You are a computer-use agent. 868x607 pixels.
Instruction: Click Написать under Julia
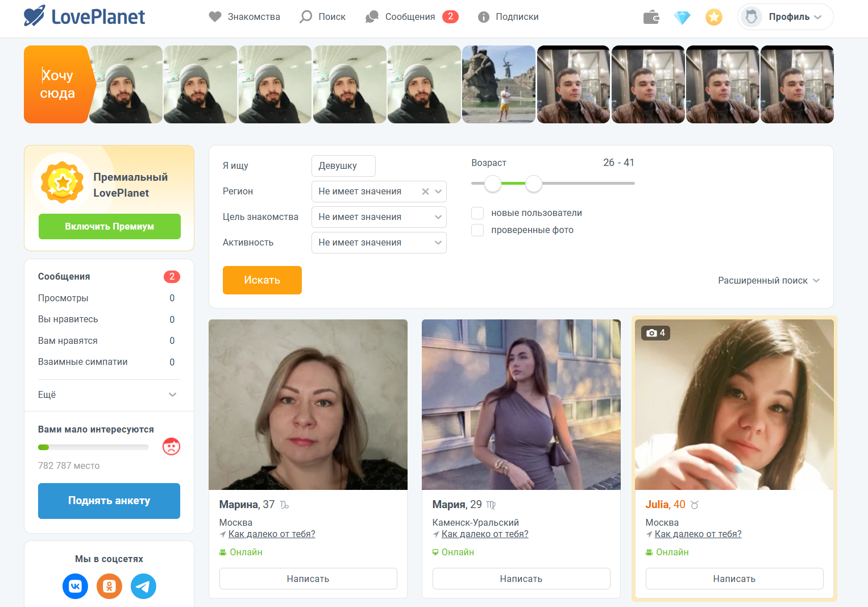[x=734, y=579]
